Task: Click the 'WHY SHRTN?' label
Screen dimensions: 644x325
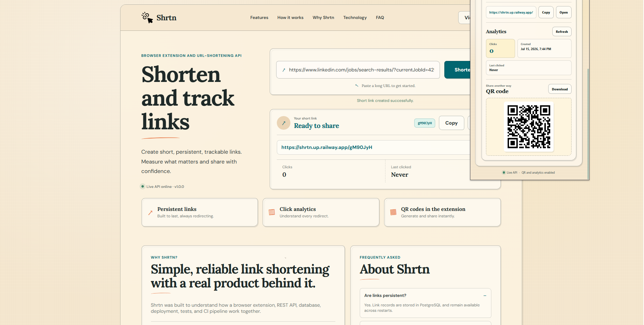Action: (x=164, y=257)
